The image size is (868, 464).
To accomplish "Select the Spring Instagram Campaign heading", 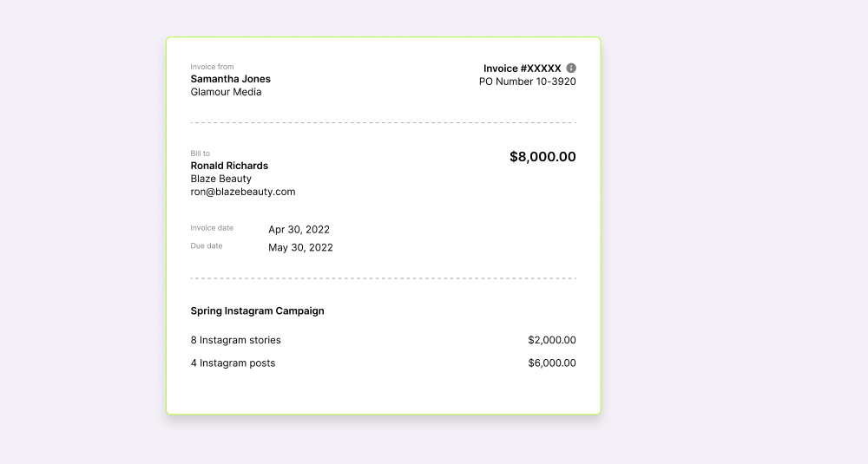I will [258, 310].
